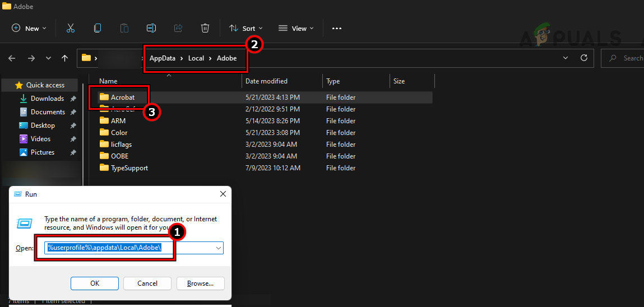Click Cancel in the Run dialog
Screen dimensions: 644x307
click(147, 283)
